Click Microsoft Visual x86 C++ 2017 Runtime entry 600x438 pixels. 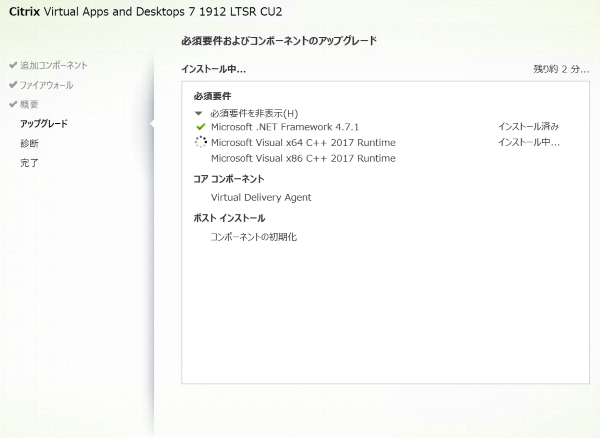(303, 158)
